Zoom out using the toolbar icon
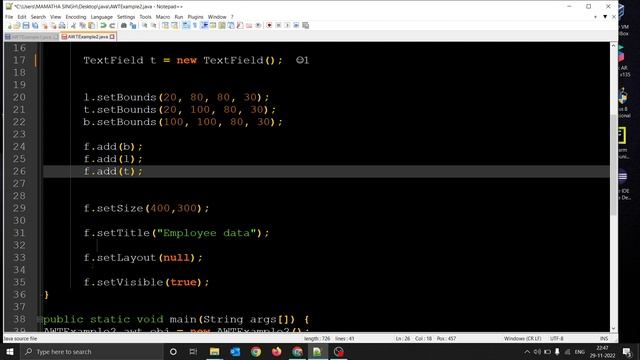Viewport: 640px width, 360px height. [154, 25]
